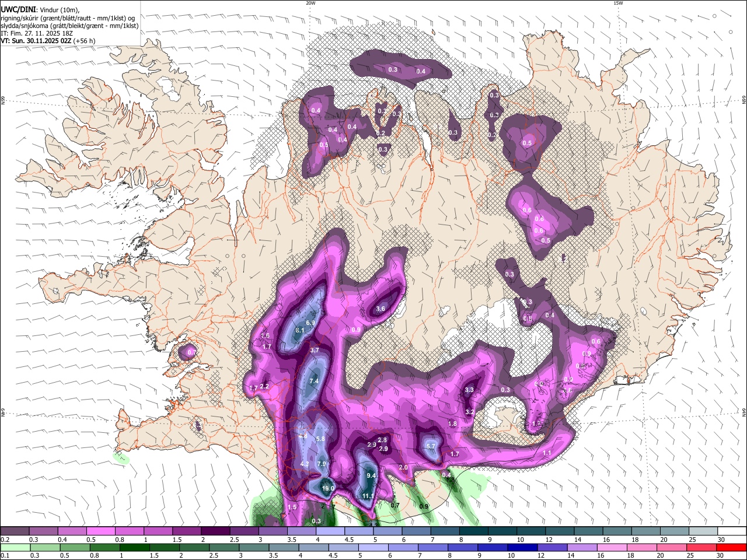Image resolution: width=747 pixels, height=560 pixels.
Task: Pick the bright red 30 swatch in lower legend
Action: 731,548
